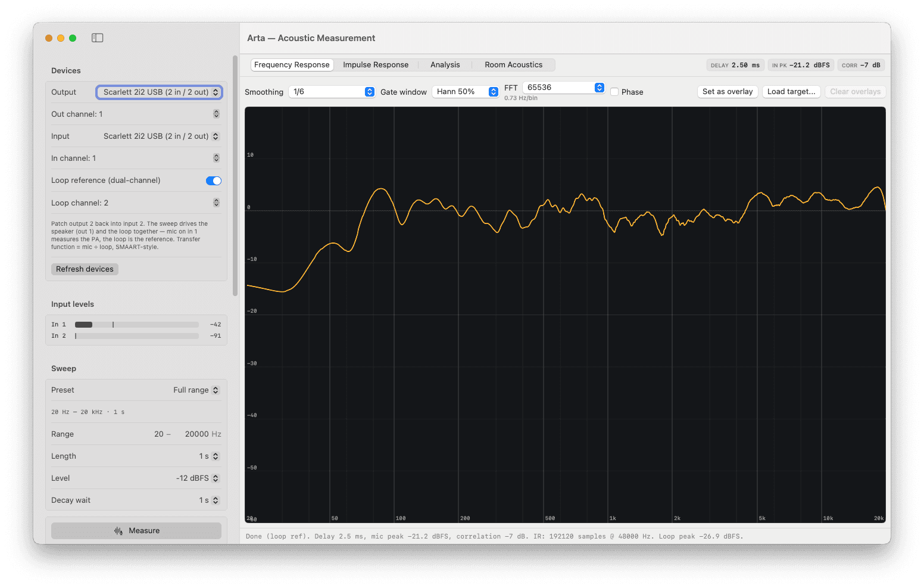
Task: Switch to Impulse Response tab
Action: [x=376, y=65]
